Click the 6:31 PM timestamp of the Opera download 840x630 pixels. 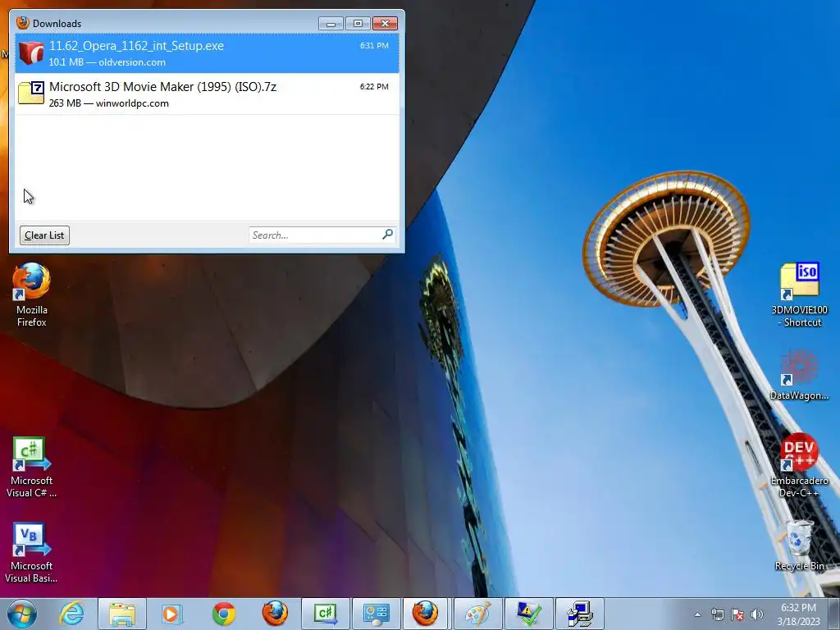[374, 46]
